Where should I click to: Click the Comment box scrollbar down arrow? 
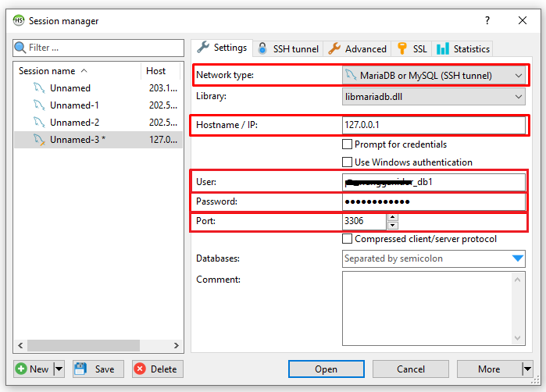pyautogui.click(x=518, y=337)
